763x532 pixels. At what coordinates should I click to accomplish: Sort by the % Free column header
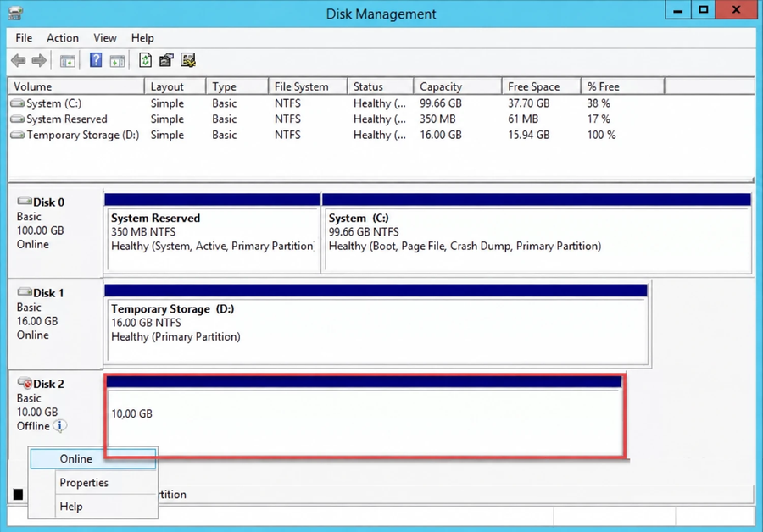(x=623, y=86)
